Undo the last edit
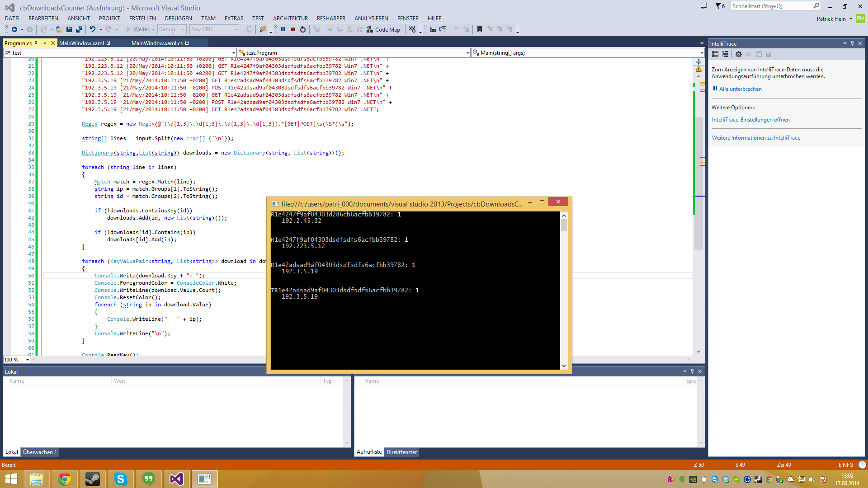 pyautogui.click(x=93, y=29)
